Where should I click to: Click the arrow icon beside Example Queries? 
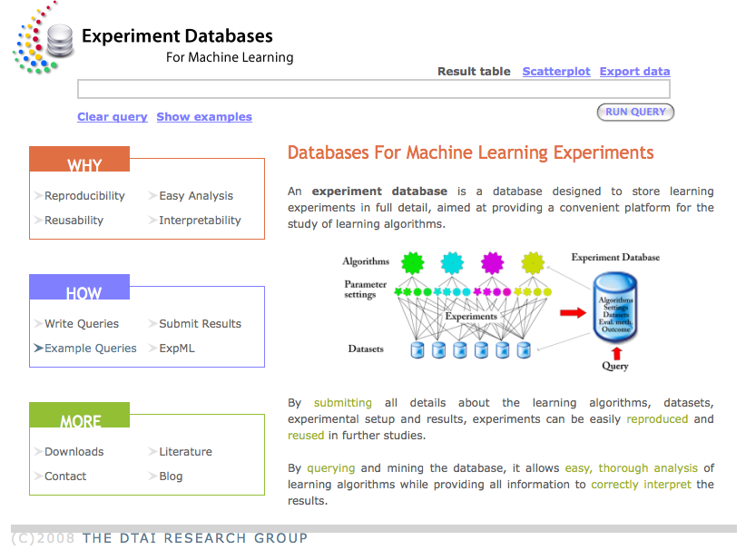click(38, 349)
